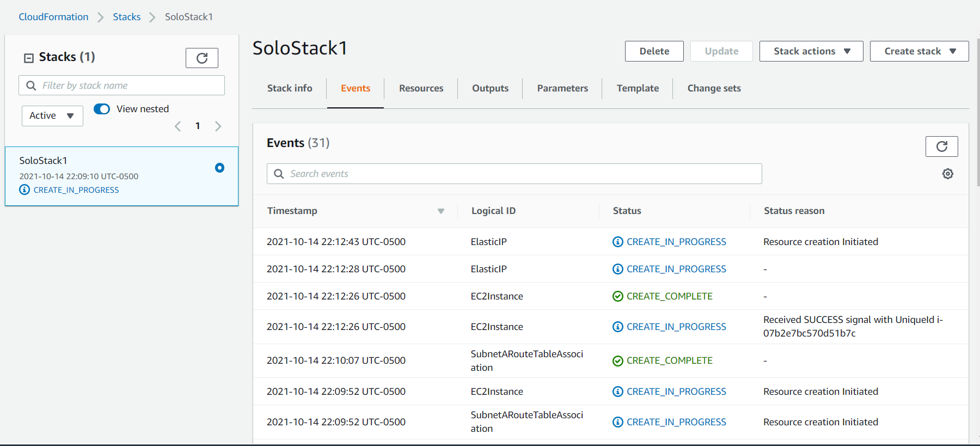Go to Stacks breadcrumb link
The image size is (980, 446).
(x=127, y=17)
